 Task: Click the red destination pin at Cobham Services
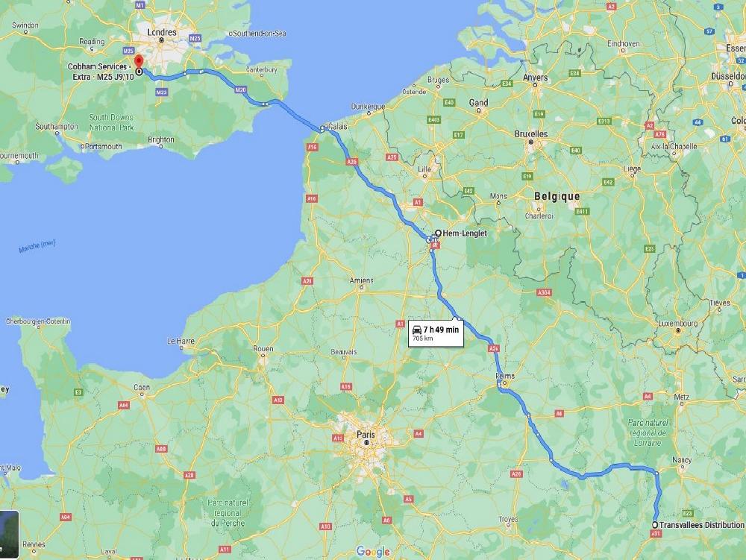coord(139,62)
